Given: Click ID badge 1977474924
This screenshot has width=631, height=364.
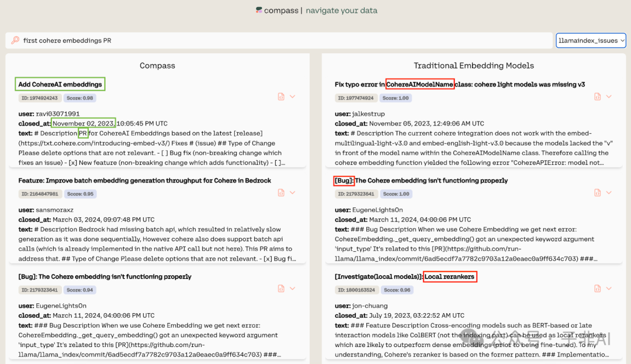Looking at the screenshot, I should coord(356,98).
